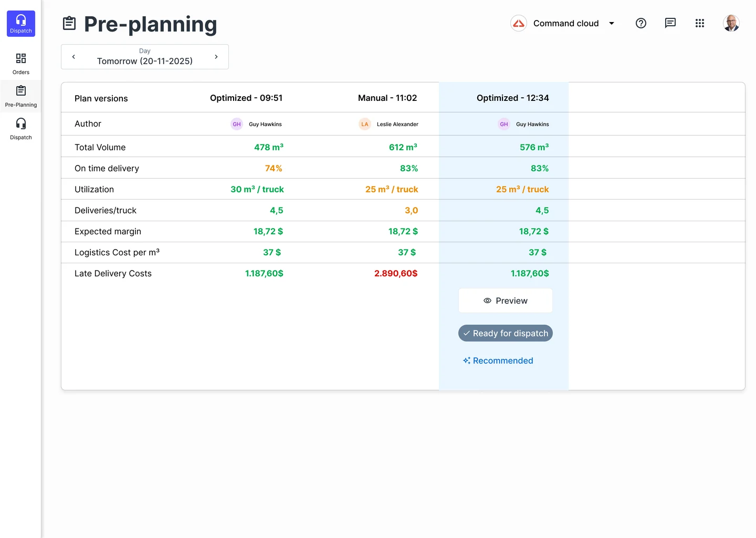Click the Utilization row label
Viewport: 756px width, 538px height.
pos(94,189)
